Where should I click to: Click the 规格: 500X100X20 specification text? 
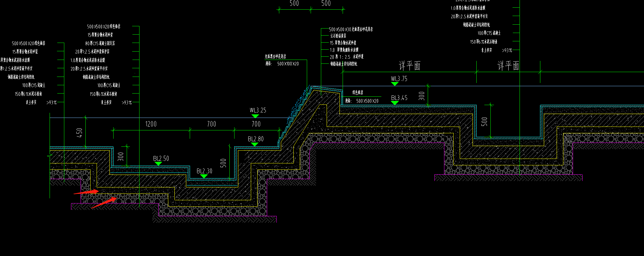pyautogui.click(x=282, y=64)
